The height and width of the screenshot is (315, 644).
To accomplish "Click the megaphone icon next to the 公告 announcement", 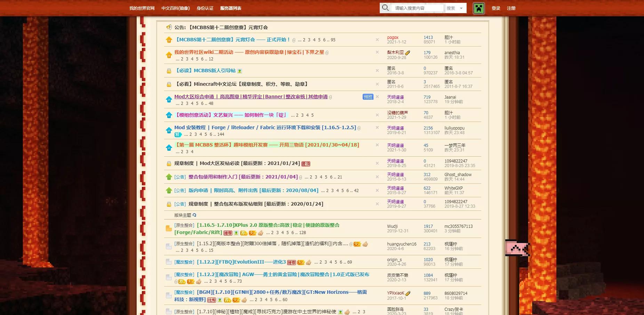I will (169, 27).
